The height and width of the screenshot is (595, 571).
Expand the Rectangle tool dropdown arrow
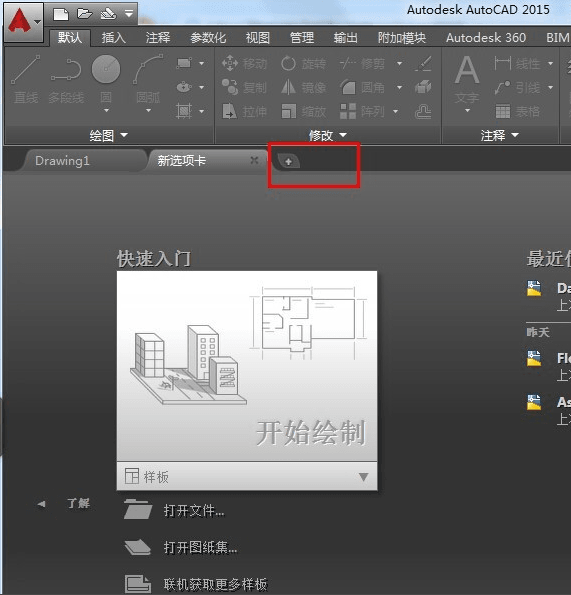[x=201, y=63]
